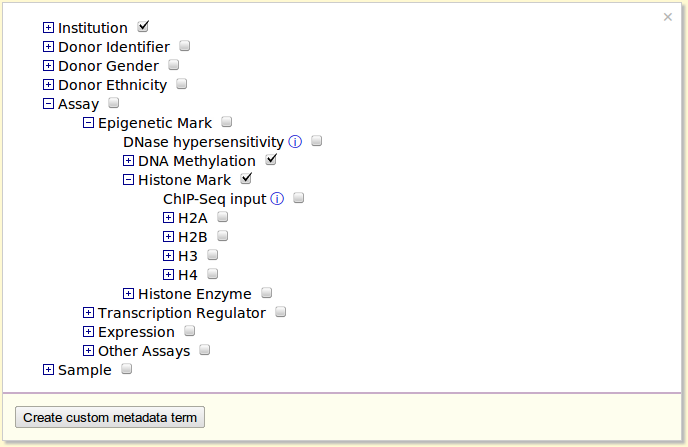The height and width of the screenshot is (447, 688).
Task: Expand the H2A histone node
Action: click(168, 218)
